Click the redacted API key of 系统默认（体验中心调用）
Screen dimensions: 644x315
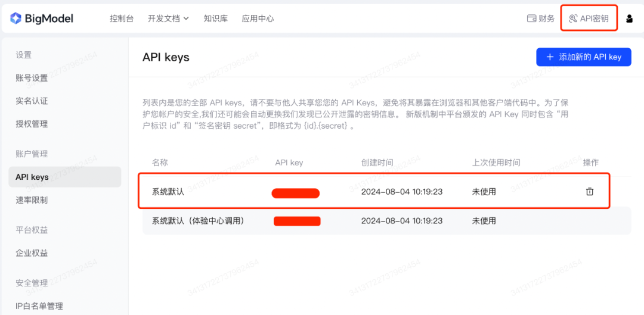tap(298, 221)
